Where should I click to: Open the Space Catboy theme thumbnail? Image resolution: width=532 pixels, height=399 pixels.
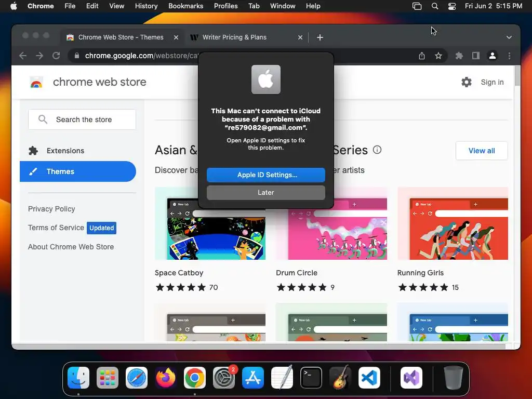(210, 234)
